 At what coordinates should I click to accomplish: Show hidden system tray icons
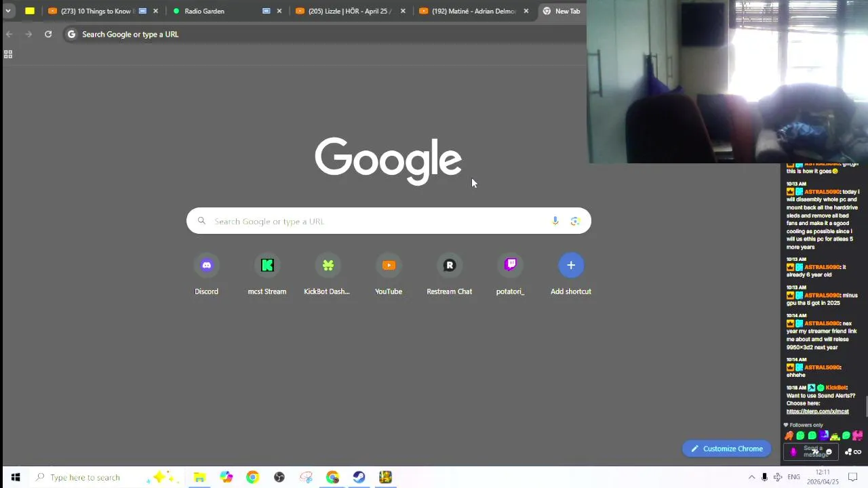(751, 477)
